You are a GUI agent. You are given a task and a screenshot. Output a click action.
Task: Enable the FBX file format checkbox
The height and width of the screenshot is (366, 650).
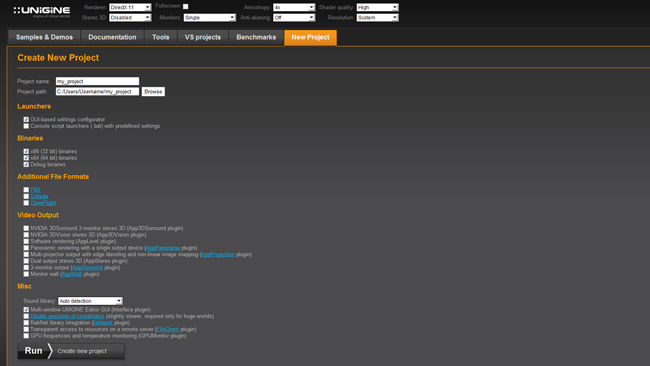26,190
